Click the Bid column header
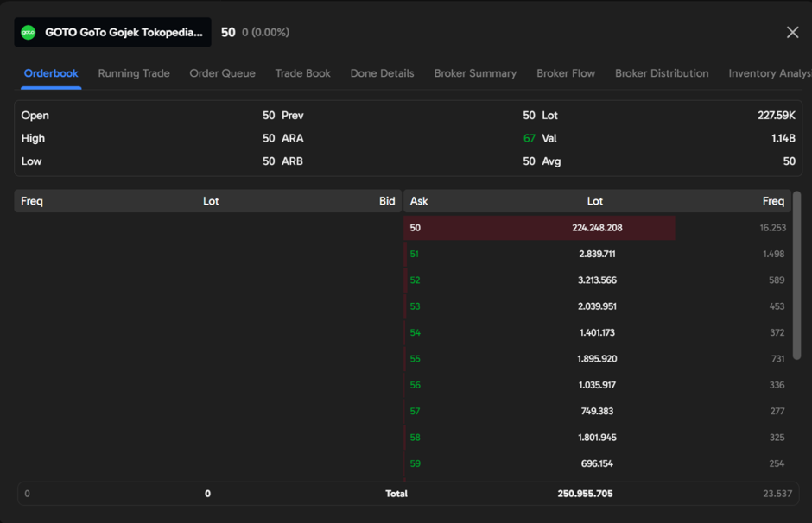The image size is (812, 523). 387,201
